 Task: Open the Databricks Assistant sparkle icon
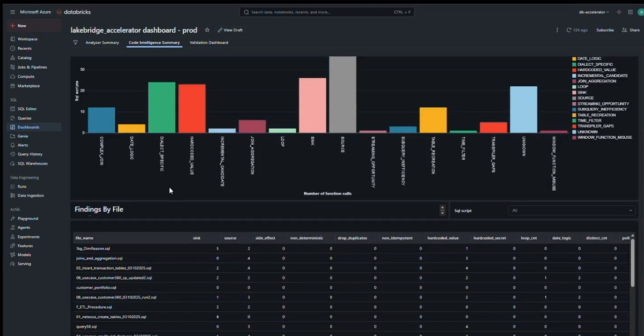pyautogui.click(x=619, y=12)
